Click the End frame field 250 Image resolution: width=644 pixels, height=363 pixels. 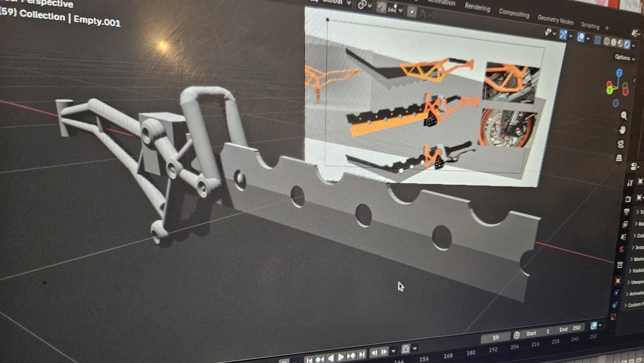pos(571,329)
